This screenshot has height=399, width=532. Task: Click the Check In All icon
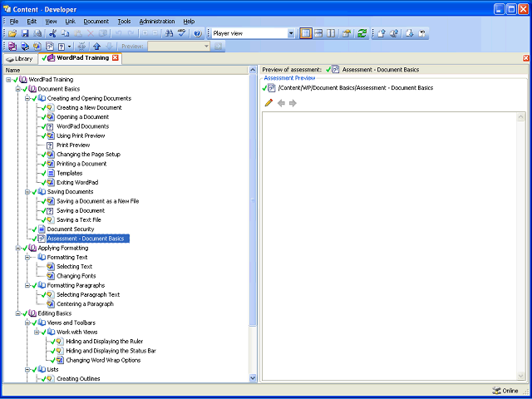(394, 33)
